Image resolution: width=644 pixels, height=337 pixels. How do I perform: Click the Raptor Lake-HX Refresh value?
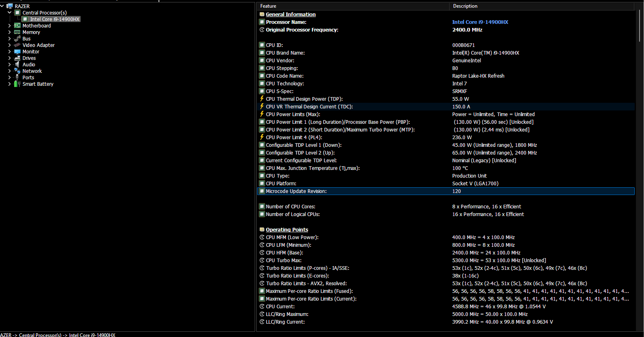coord(478,76)
